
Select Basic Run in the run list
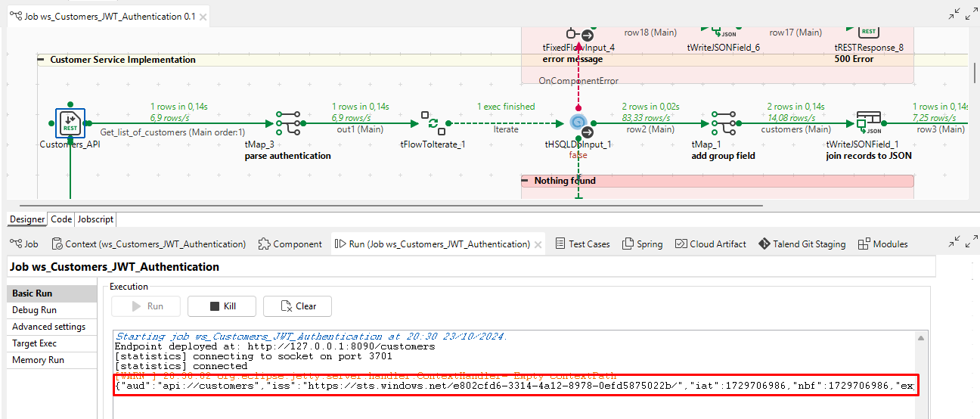[52, 293]
